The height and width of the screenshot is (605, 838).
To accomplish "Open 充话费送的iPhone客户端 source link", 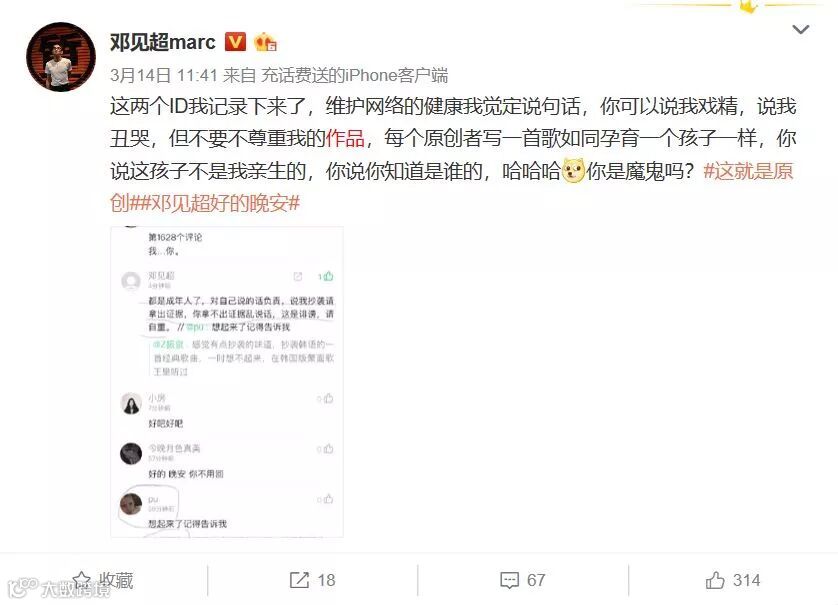I will pos(354,75).
